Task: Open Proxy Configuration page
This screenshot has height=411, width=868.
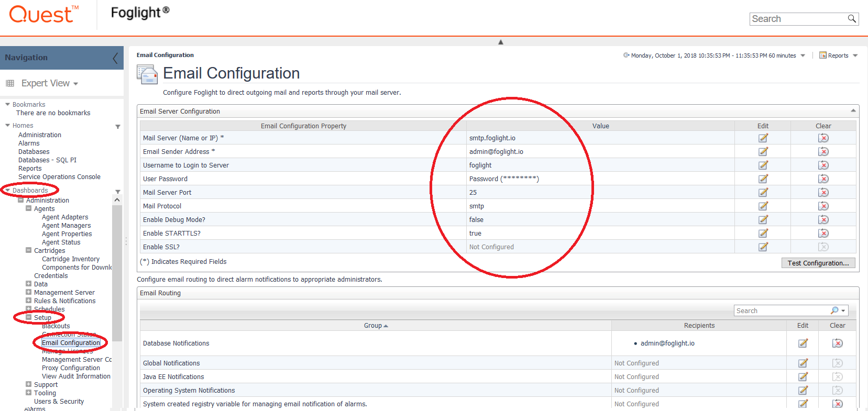Action: tap(71, 368)
